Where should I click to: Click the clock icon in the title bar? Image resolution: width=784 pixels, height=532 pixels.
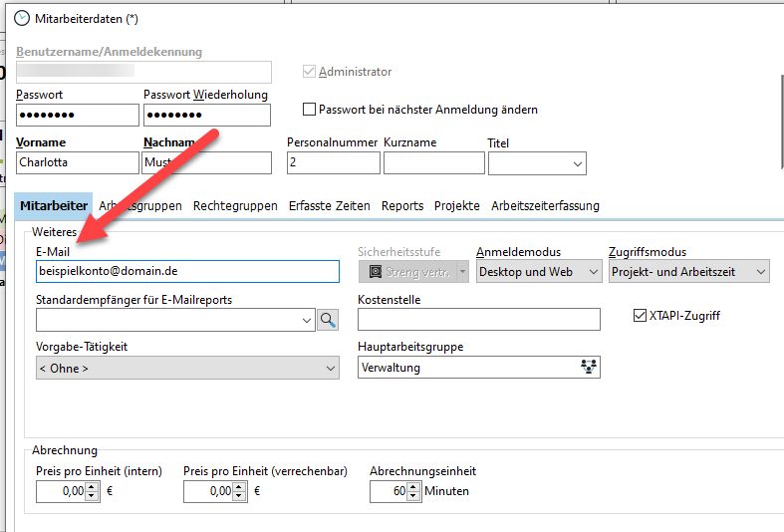coord(22,18)
